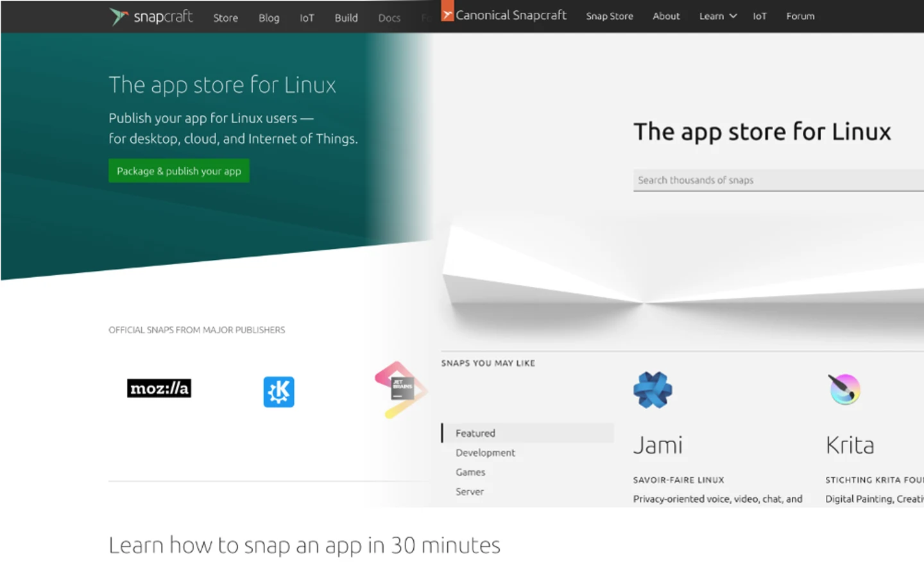924x564 pixels.
Task: Click the snapcraft bird logo
Action: click(118, 17)
